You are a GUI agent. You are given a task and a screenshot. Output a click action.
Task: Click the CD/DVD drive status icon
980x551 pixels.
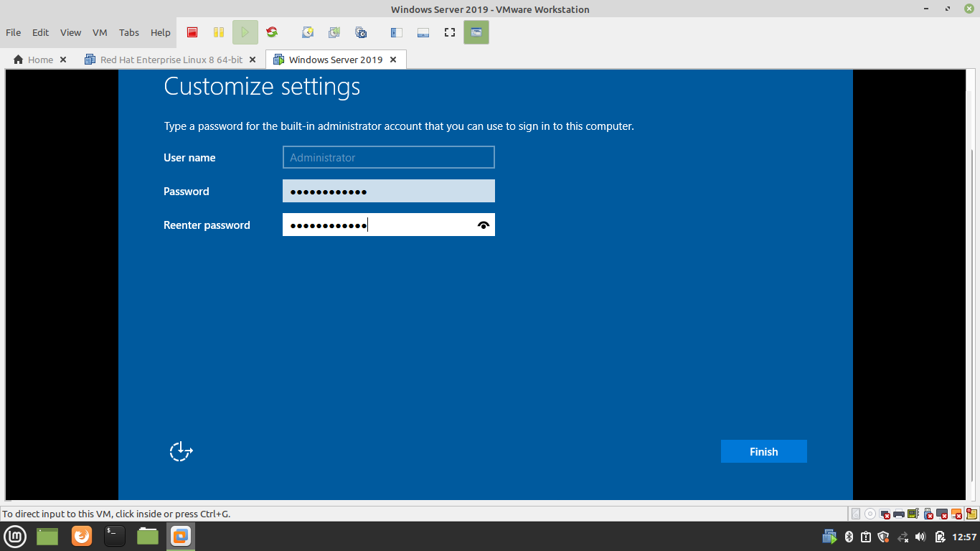coord(870,514)
